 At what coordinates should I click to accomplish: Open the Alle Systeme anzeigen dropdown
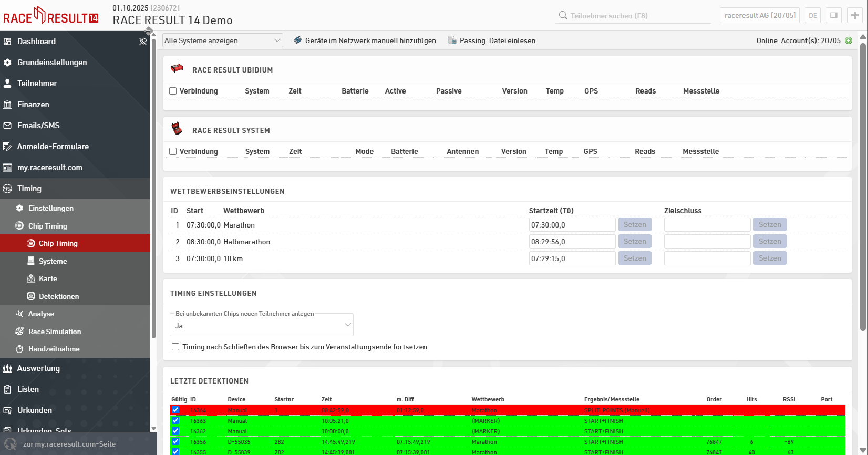pyautogui.click(x=222, y=40)
